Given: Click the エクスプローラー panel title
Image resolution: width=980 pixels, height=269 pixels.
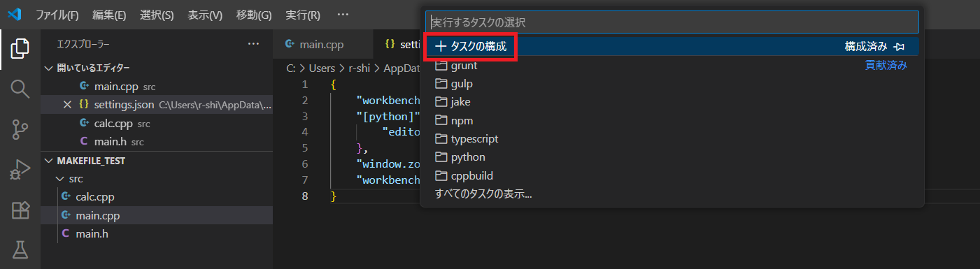Looking at the screenshot, I should (x=83, y=44).
